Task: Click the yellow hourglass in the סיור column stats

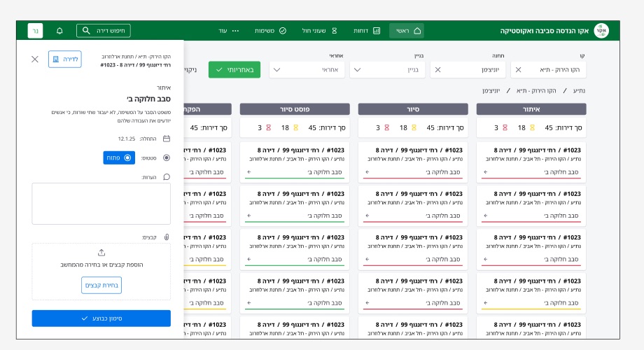Action: (x=414, y=128)
